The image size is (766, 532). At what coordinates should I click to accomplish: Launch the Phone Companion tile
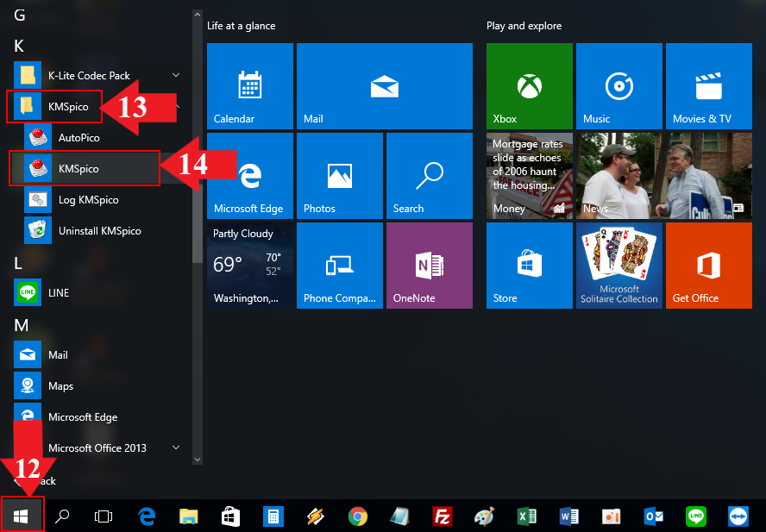tap(340, 266)
